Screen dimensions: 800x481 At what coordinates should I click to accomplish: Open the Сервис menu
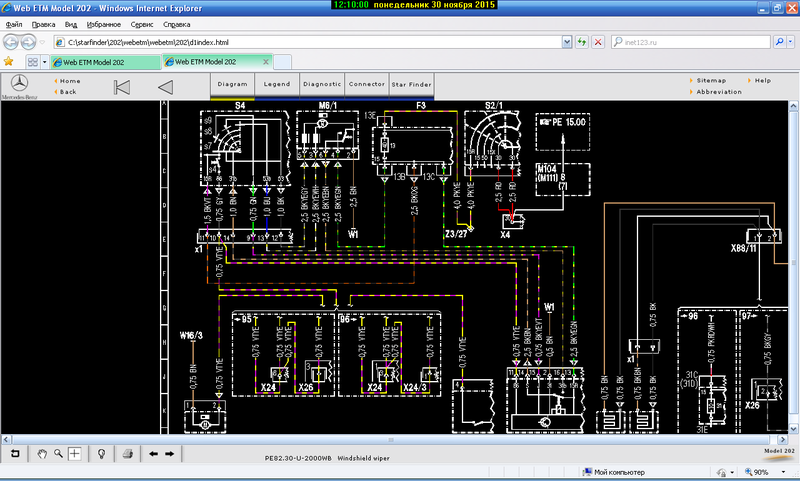click(143, 22)
